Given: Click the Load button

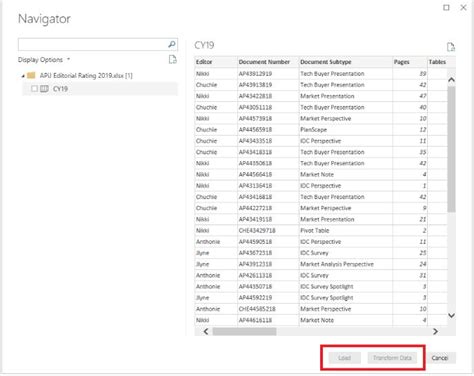Looking at the screenshot, I should pos(345,358).
